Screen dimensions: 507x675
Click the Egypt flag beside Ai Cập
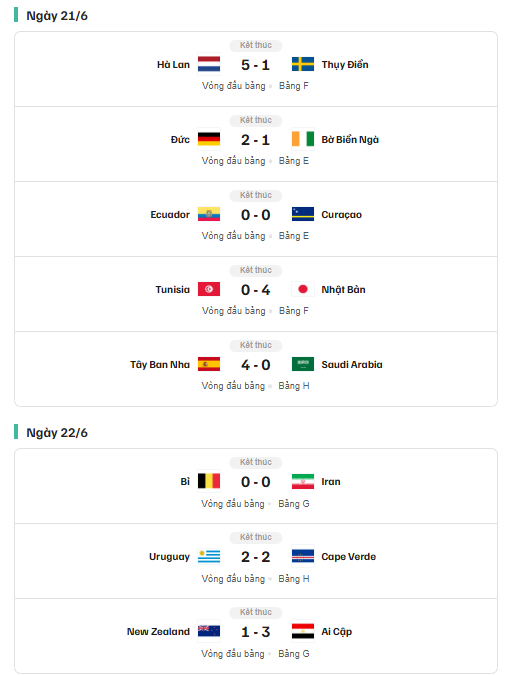tap(303, 631)
